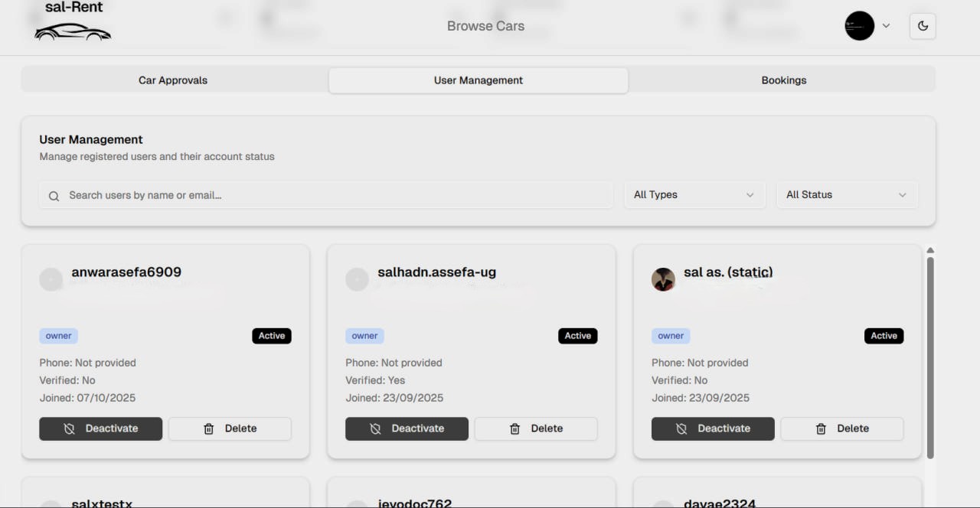Open the All Status dropdown
The image size is (980, 508).
847,194
